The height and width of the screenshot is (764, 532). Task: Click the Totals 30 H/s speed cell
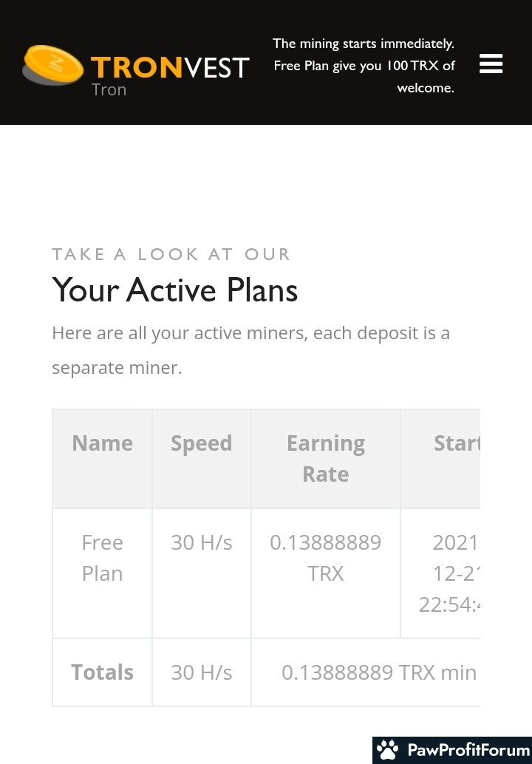(x=201, y=672)
